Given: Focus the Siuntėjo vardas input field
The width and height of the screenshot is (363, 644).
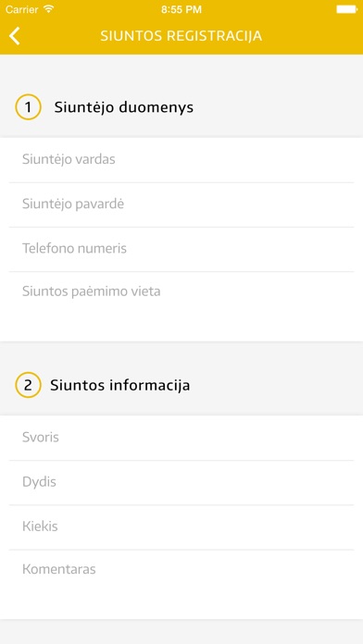Looking at the screenshot, I should 181,160.
